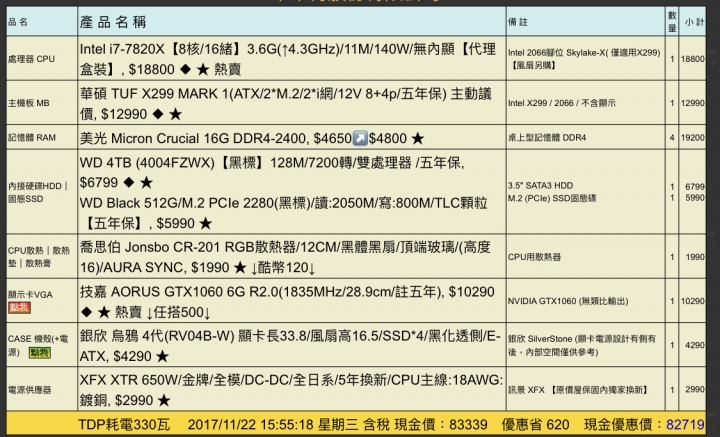720x437 pixels.
Task: Click the VGA subtotal cell 10290
Action: click(x=692, y=301)
